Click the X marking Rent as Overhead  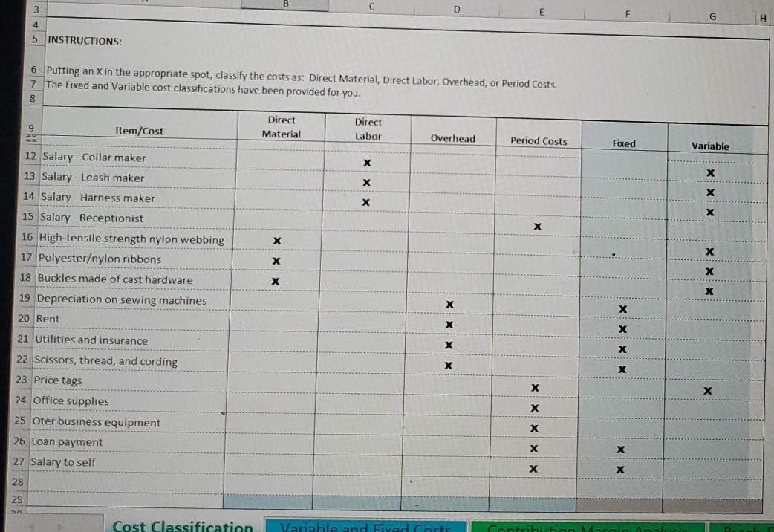pos(449,325)
